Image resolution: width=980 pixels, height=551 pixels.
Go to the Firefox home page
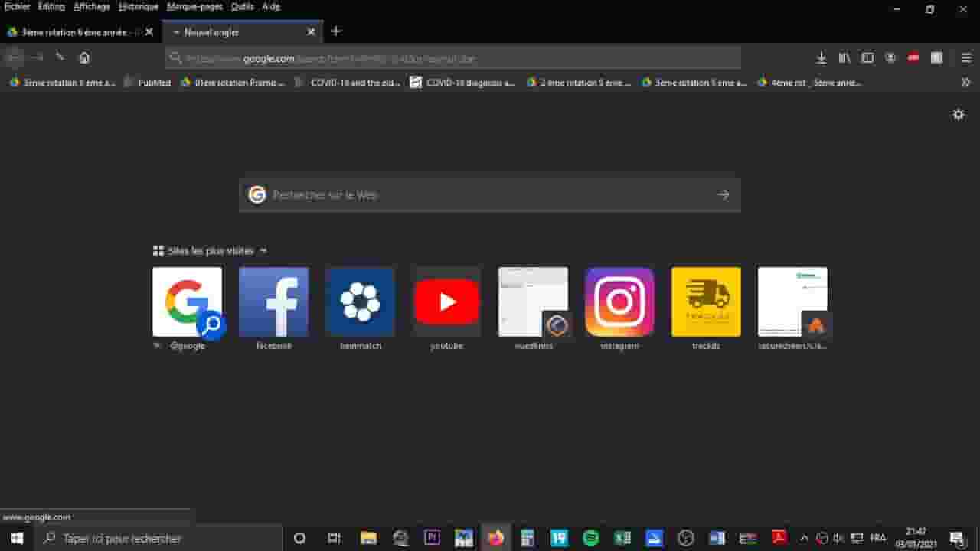pos(84,57)
